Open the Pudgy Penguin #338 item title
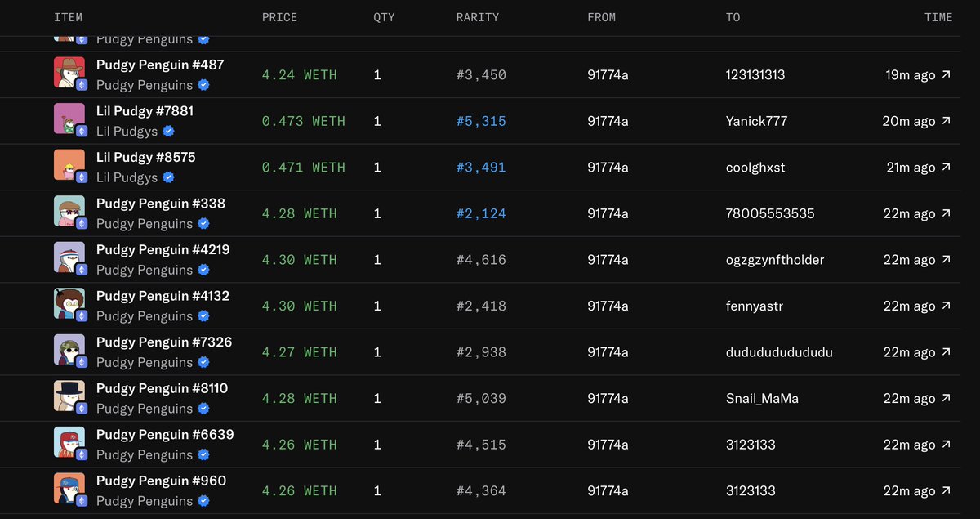 [x=161, y=204]
